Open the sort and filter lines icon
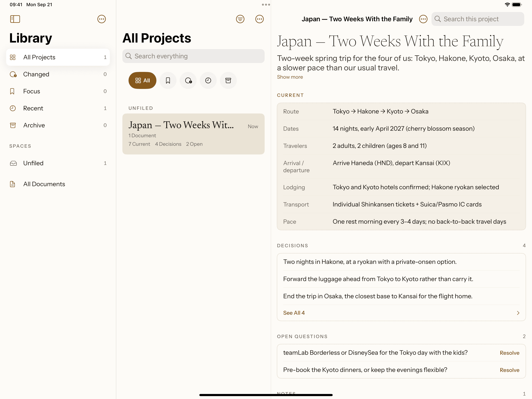The height and width of the screenshot is (399, 532). 240,19
